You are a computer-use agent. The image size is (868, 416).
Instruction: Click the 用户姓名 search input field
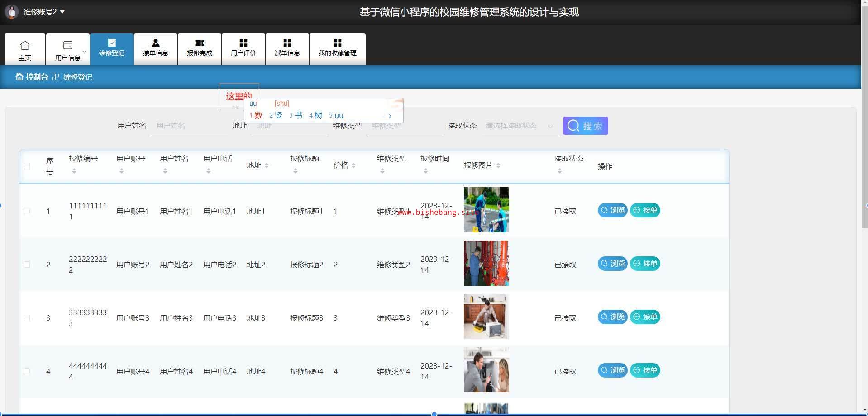[x=189, y=126]
